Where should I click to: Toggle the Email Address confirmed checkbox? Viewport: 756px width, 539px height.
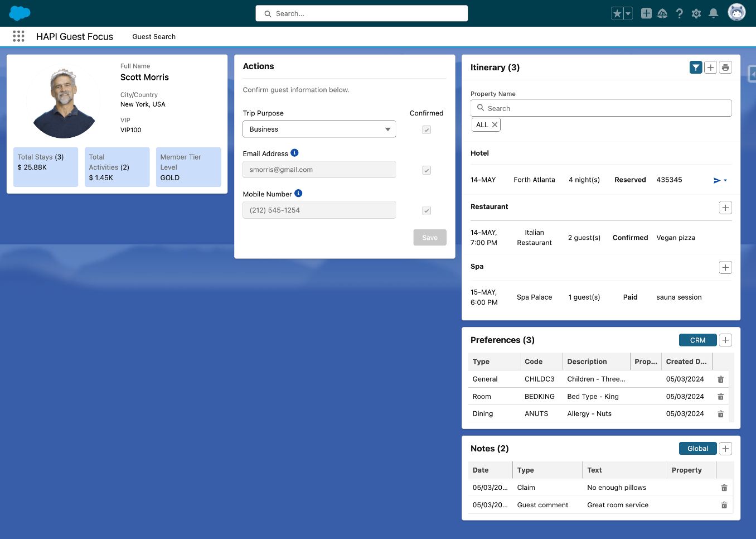427,170
